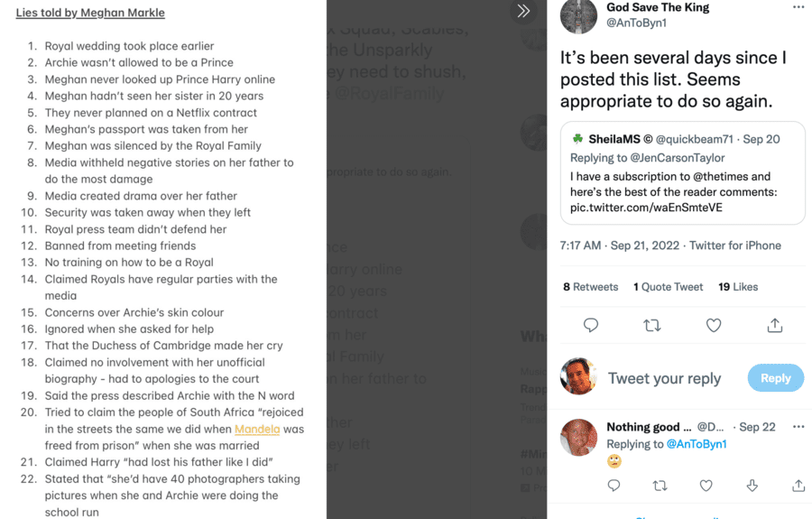Show the 19 Likes list

click(738, 287)
